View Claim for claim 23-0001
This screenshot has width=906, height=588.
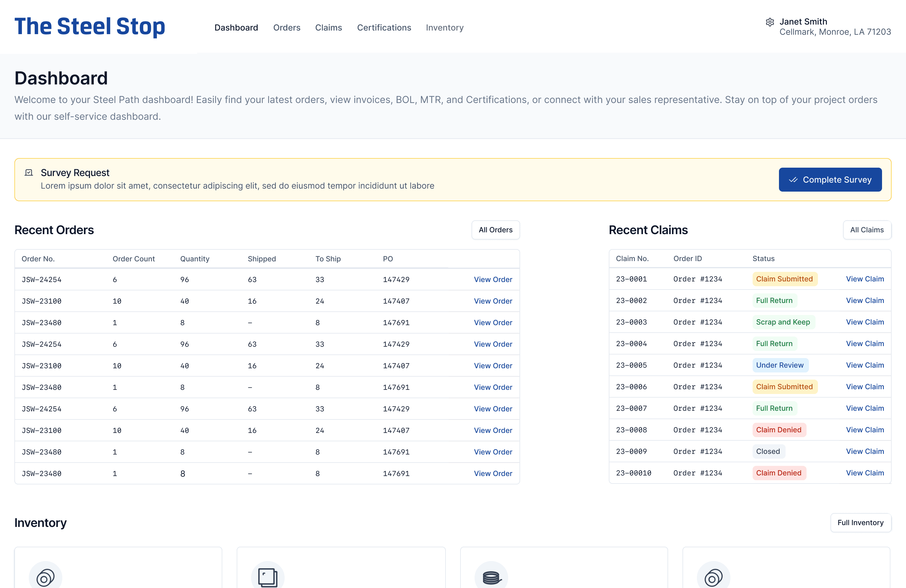pos(865,279)
